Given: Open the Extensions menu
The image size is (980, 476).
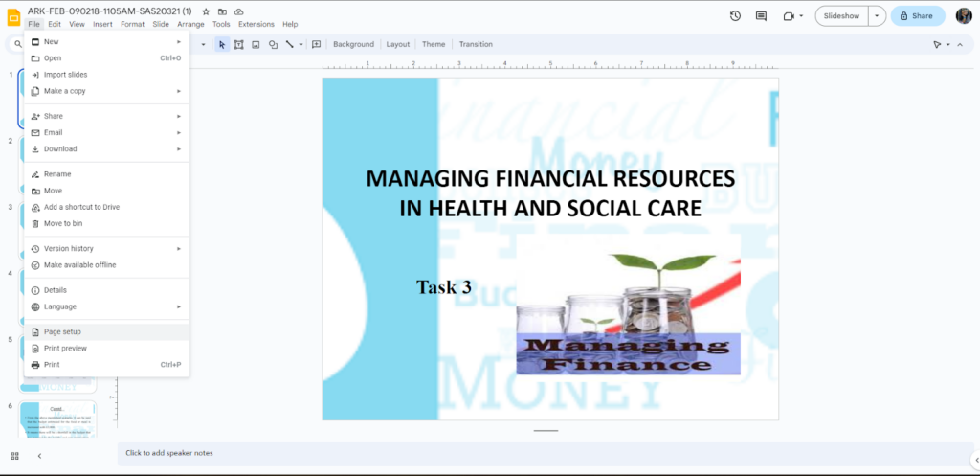Looking at the screenshot, I should 256,24.
